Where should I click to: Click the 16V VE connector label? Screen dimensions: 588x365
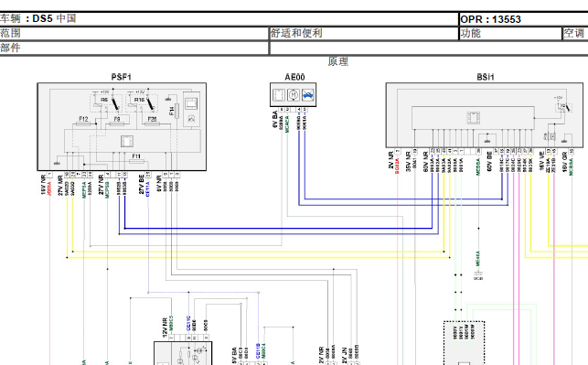tap(541, 161)
